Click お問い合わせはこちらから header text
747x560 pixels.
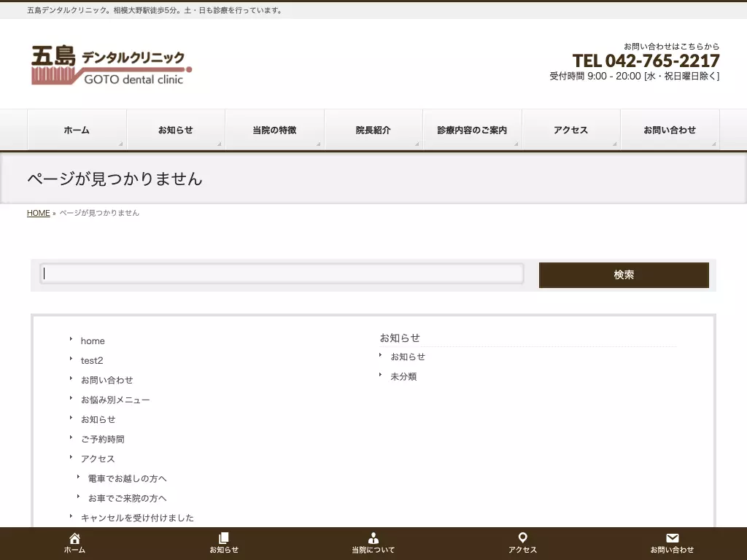pyautogui.click(x=671, y=46)
